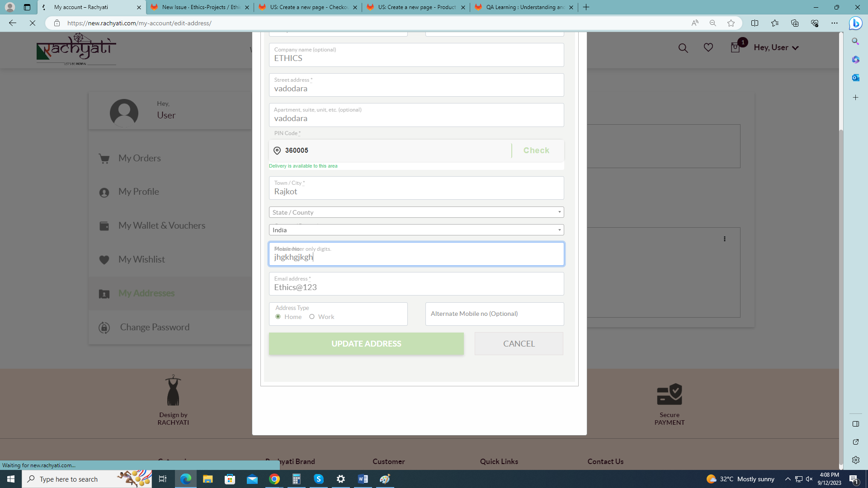Open the wishlist heart icon in header
This screenshot has height=488, width=868.
(x=708, y=47)
